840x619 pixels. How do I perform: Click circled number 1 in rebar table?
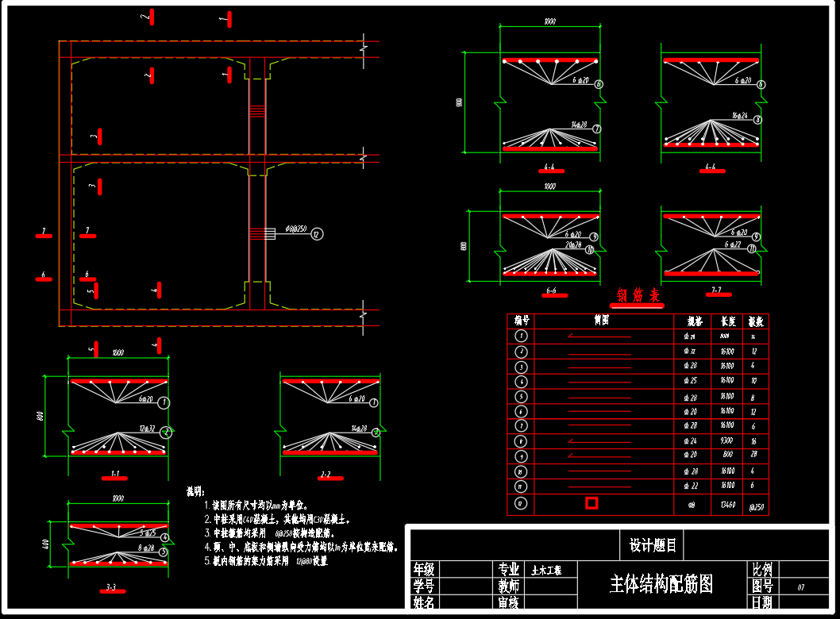tap(521, 336)
